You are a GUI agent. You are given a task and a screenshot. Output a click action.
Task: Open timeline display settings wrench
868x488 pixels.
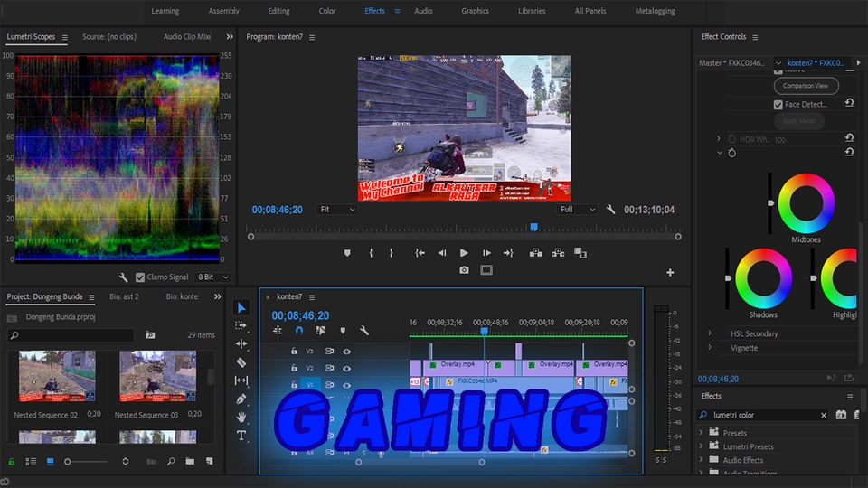click(x=363, y=331)
